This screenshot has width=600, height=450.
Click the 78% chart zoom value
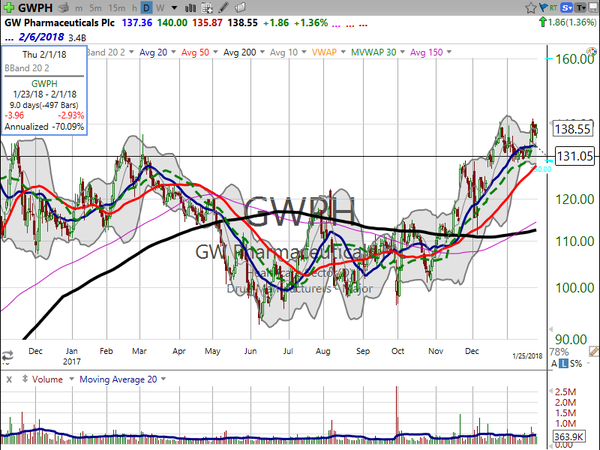pyautogui.click(x=559, y=351)
